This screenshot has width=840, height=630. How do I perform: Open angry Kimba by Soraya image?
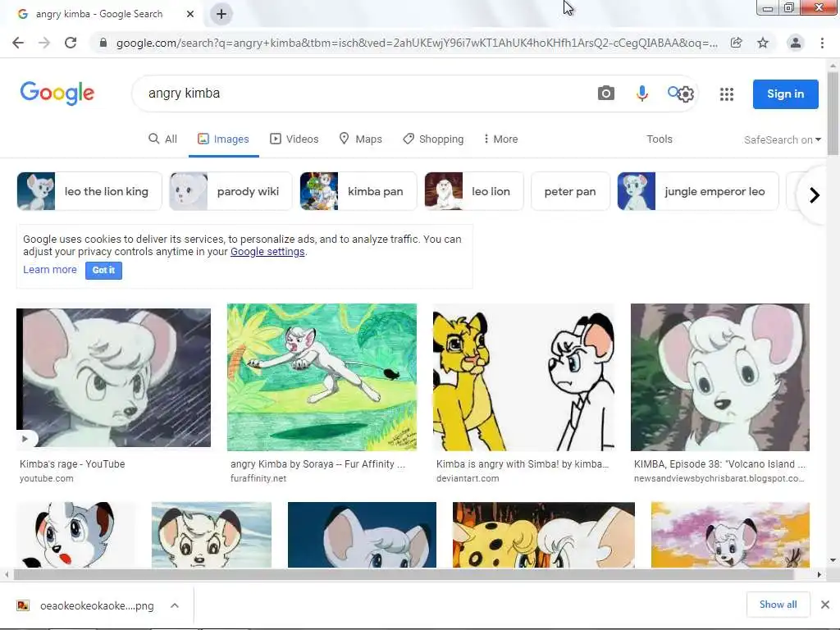click(x=322, y=377)
